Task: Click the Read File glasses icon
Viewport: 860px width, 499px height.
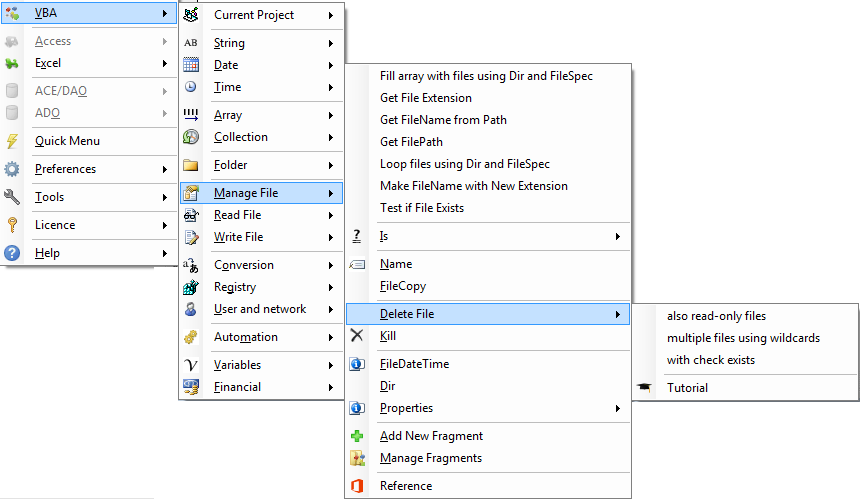Action: pos(190,214)
